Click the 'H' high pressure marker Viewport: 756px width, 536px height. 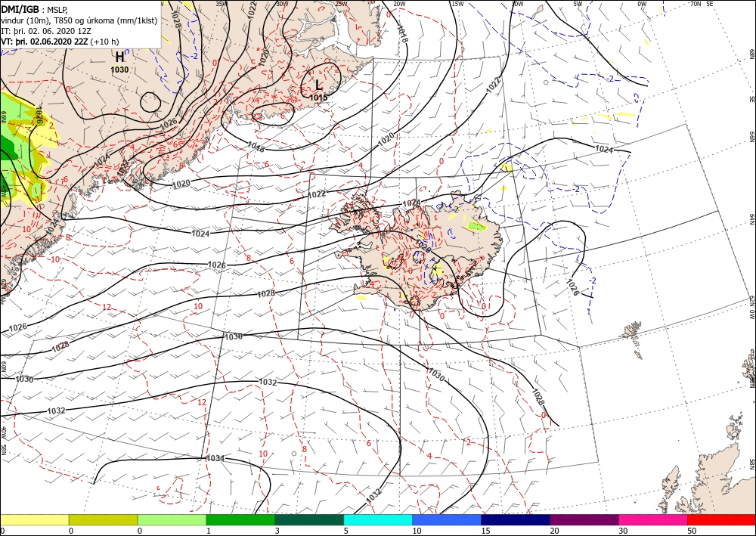tap(119, 57)
